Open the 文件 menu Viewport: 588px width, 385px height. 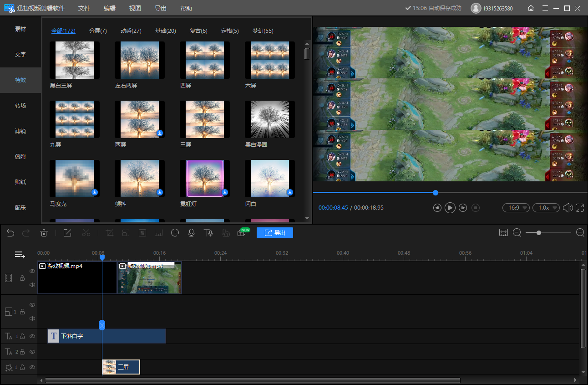click(84, 8)
